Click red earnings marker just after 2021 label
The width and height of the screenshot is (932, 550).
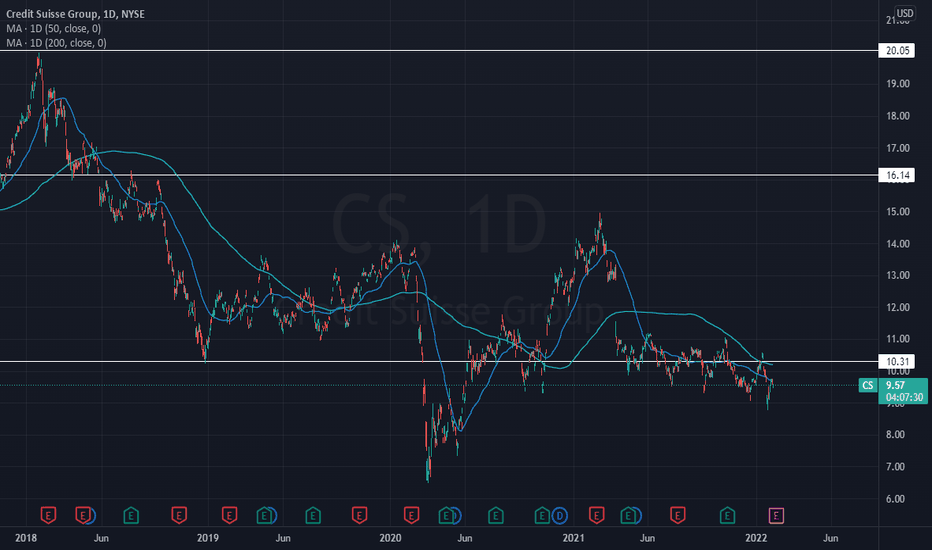597,515
